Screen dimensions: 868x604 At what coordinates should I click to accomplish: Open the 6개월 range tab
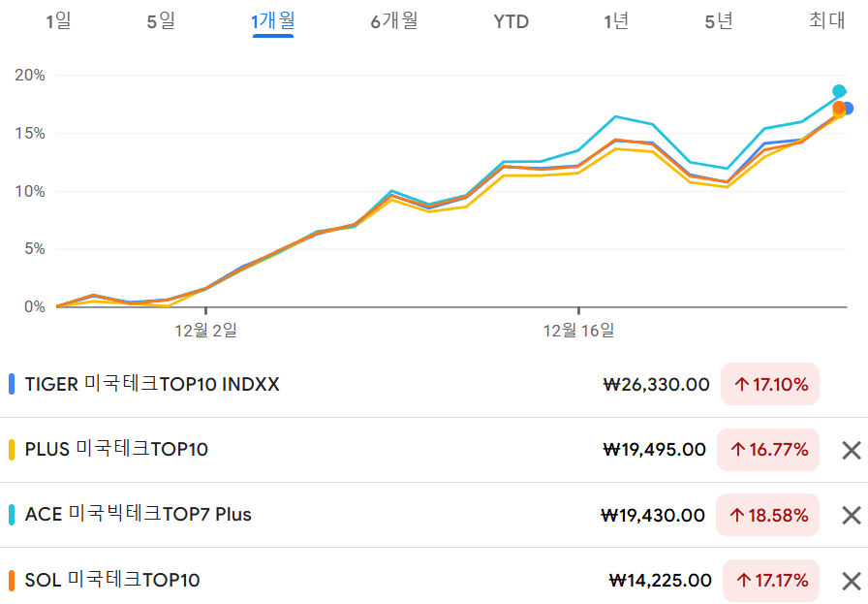(393, 21)
